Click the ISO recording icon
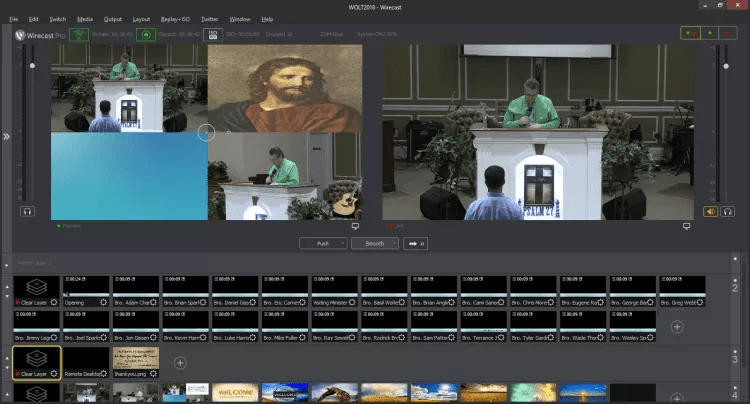 [212, 34]
